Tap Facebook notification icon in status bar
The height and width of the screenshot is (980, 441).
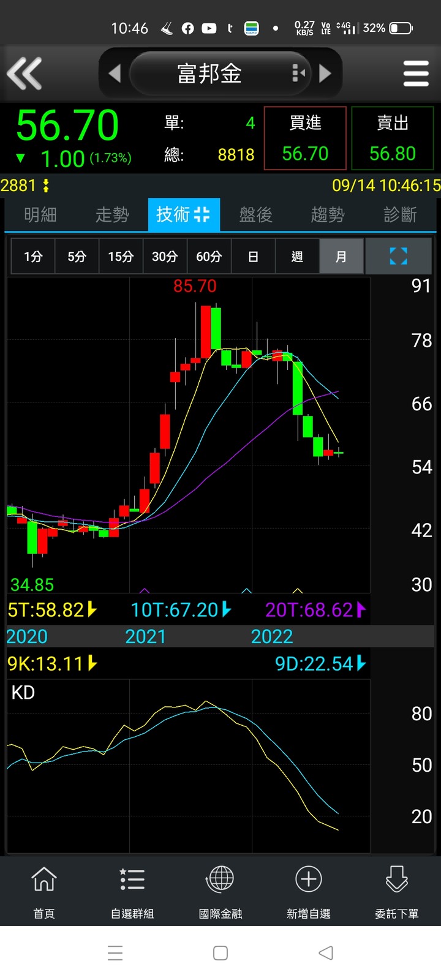(x=188, y=28)
